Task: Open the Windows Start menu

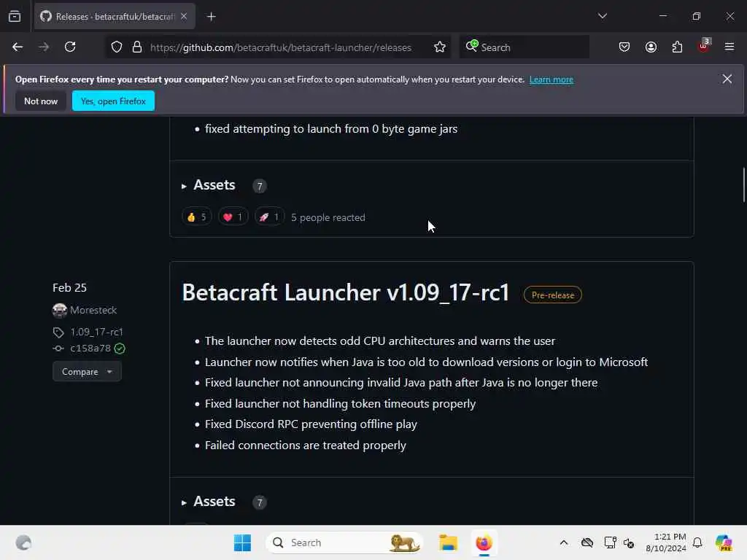Action: pyautogui.click(x=242, y=542)
